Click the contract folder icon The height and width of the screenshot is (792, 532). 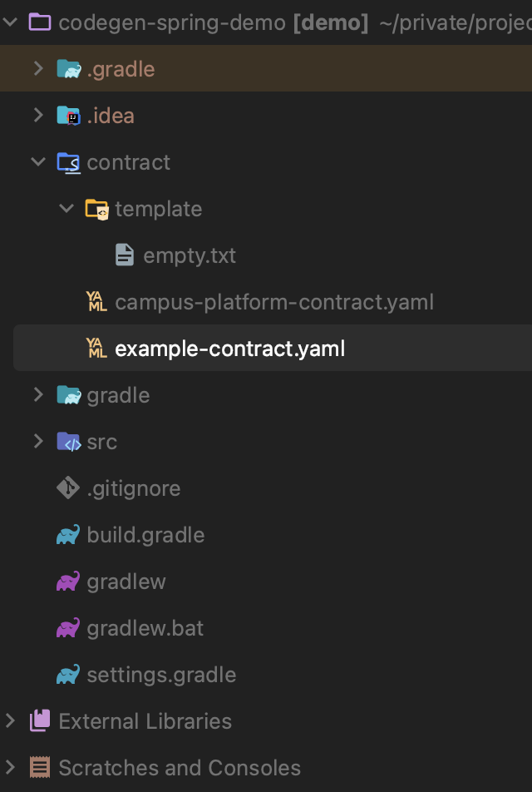(68, 162)
